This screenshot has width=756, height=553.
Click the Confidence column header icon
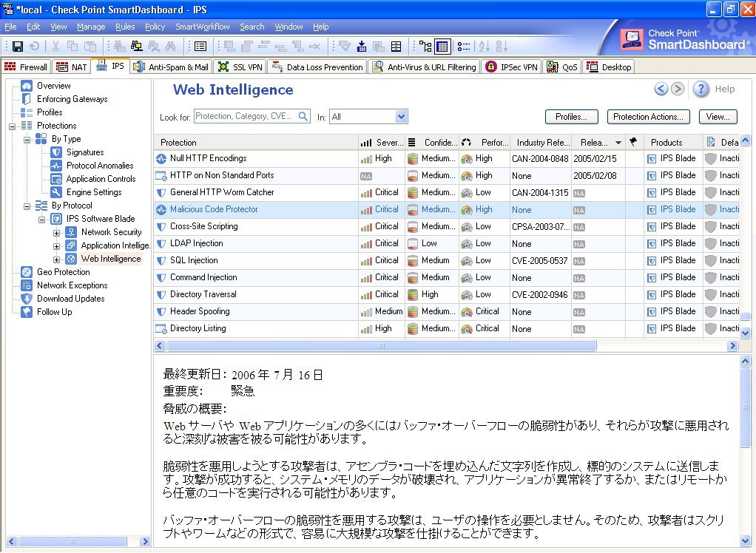412,142
